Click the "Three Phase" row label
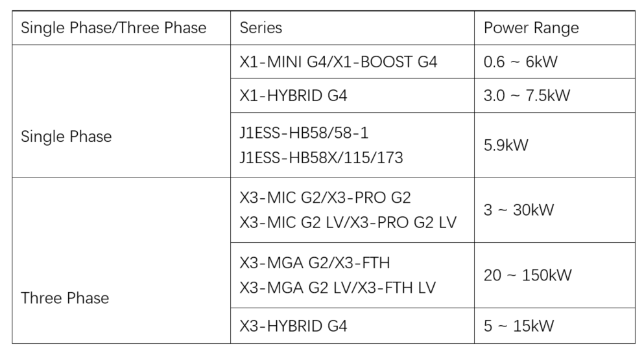The width and height of the screenshot is (644, 353). pyautogui.click(x=65, y=298)
